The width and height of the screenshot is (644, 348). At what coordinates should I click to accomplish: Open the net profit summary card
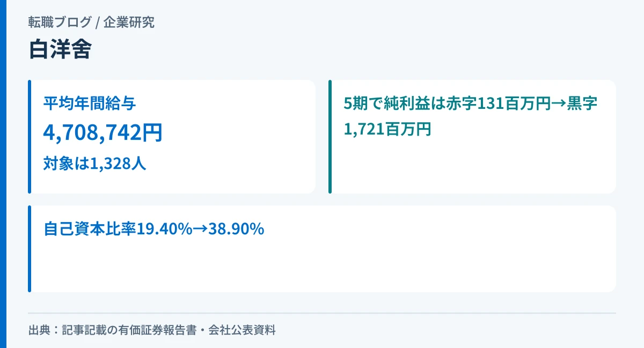click(x=472, y=137)
